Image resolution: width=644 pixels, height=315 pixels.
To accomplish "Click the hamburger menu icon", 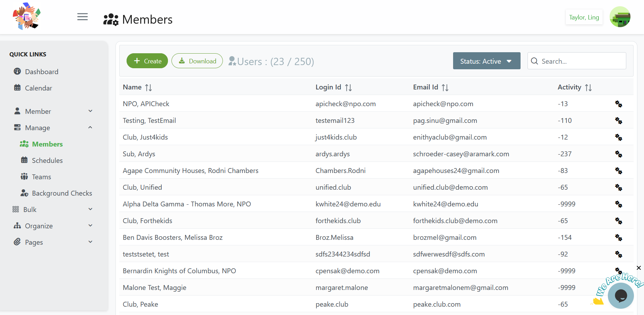I will coord(82,17).
